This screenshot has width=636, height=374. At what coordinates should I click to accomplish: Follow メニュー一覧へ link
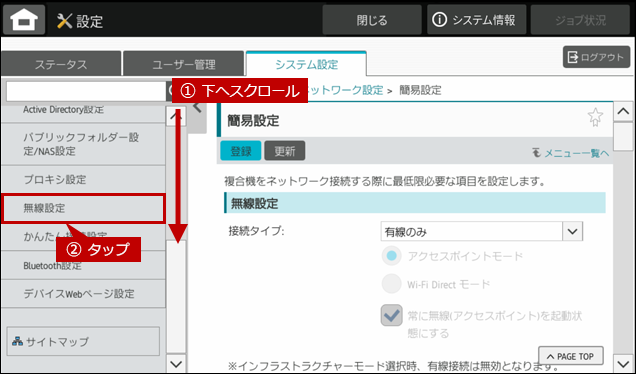[x=571, y=153]
